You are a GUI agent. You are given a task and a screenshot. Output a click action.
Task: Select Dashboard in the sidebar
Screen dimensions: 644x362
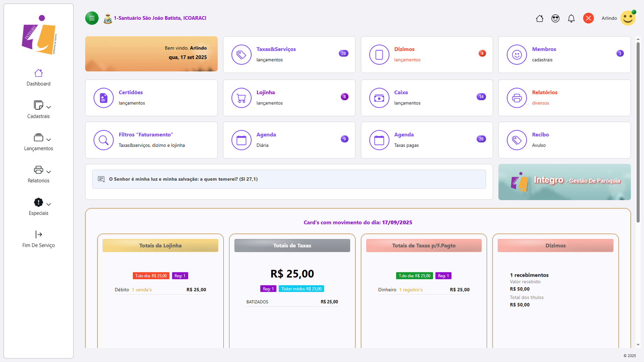pos(39,77)
